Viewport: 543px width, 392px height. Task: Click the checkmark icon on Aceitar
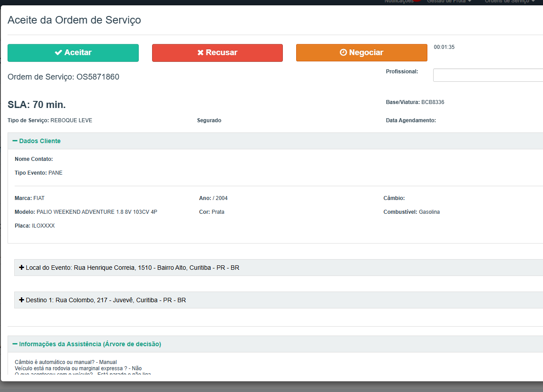[58, 52]
